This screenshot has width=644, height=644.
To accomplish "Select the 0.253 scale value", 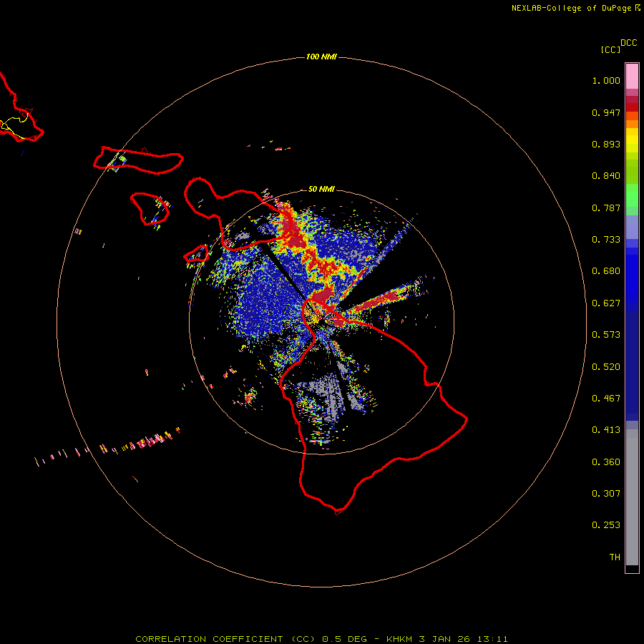I will pos(606,525).
